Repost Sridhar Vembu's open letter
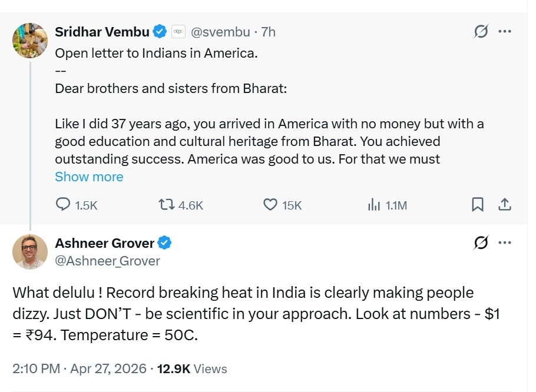The width and height of the screenshot is (536, 392). tap(167, 205)
